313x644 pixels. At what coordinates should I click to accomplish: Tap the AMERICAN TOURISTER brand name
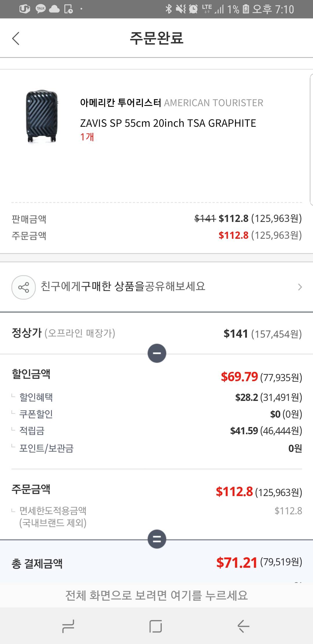[214, 103]
